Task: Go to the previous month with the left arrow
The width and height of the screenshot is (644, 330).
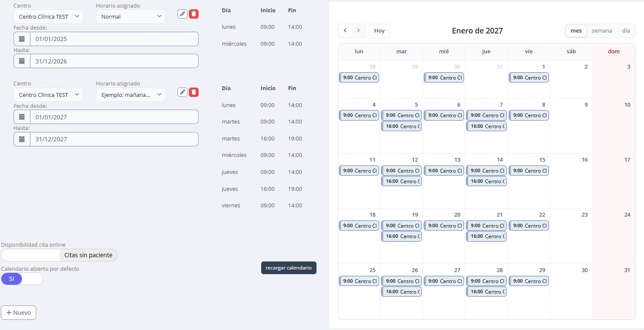Action: (x=345, y=30)
